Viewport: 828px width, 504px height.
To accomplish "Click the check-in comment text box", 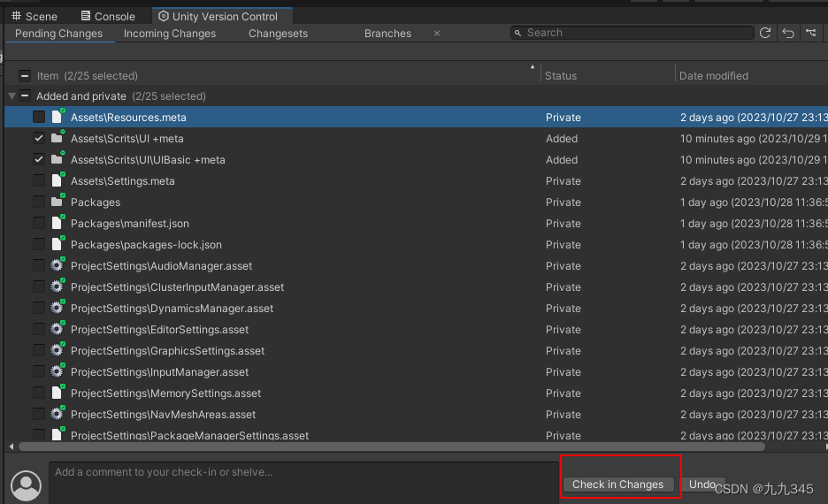I will click(303, 483).
